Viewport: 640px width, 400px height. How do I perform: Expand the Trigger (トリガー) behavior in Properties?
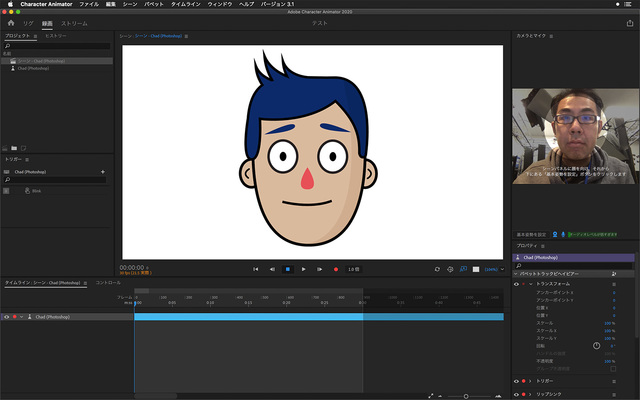532,381
